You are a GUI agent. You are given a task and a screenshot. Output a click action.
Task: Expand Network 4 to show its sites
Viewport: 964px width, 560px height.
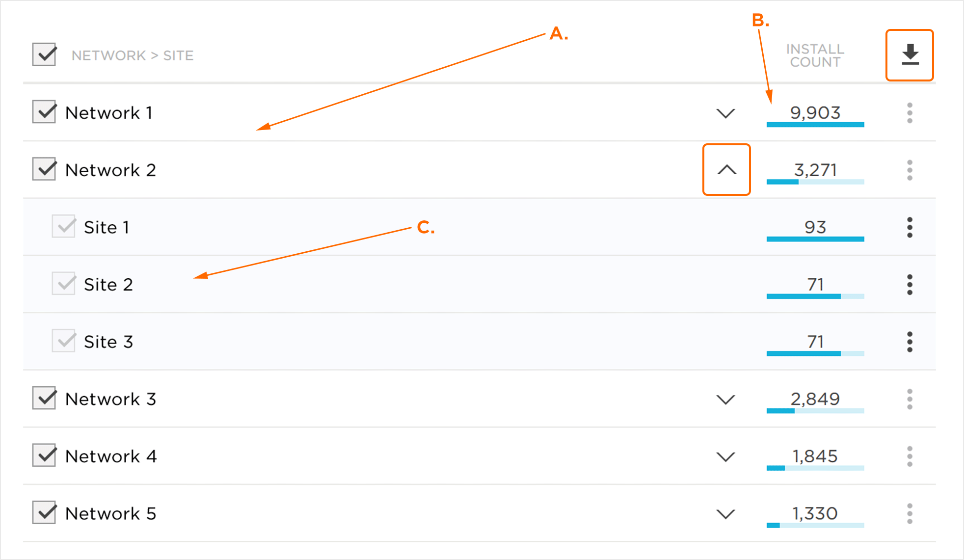click(x=725, y=457)
